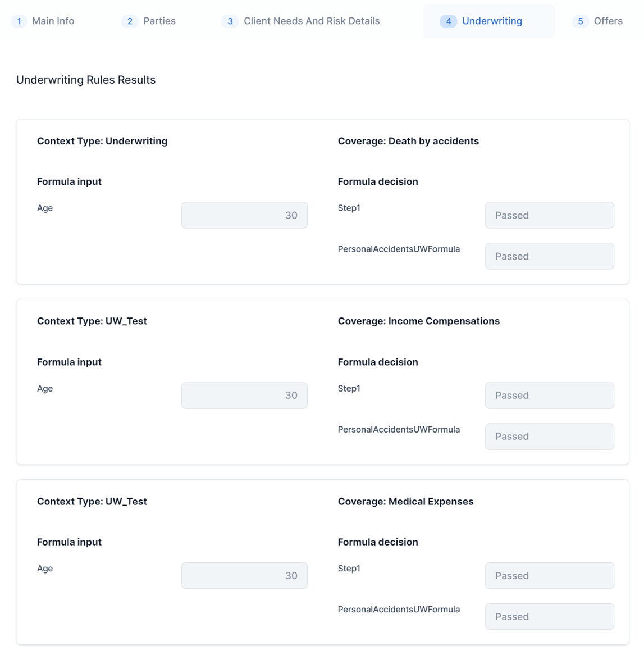
Task: Go to Client Needs And Risk Details tab
Action: [311, 21]
